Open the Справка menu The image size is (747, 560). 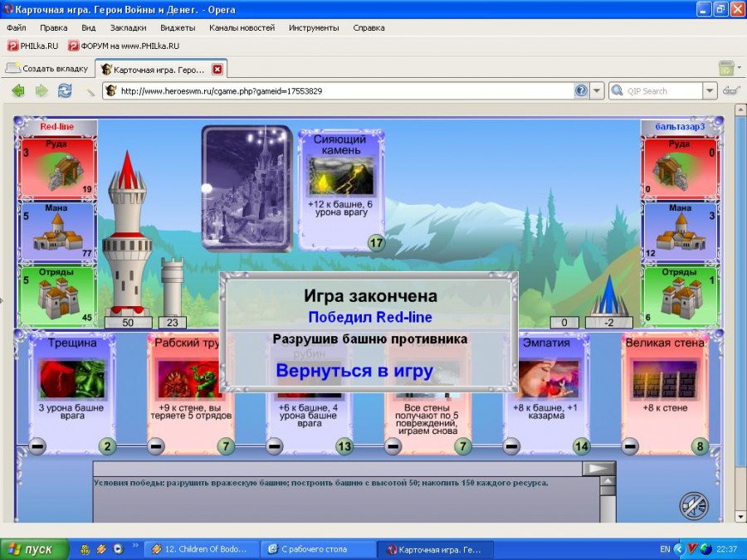tap(369, 27)
